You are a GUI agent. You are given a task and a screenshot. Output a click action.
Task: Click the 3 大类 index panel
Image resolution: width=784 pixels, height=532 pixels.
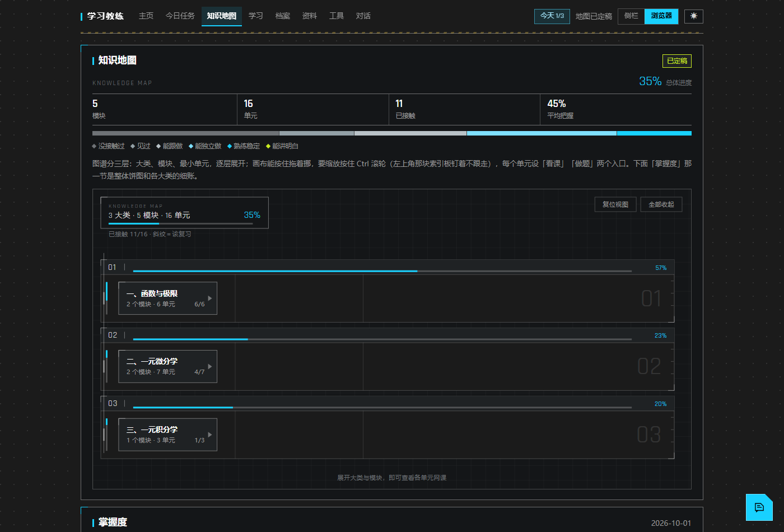click(184, 213)
